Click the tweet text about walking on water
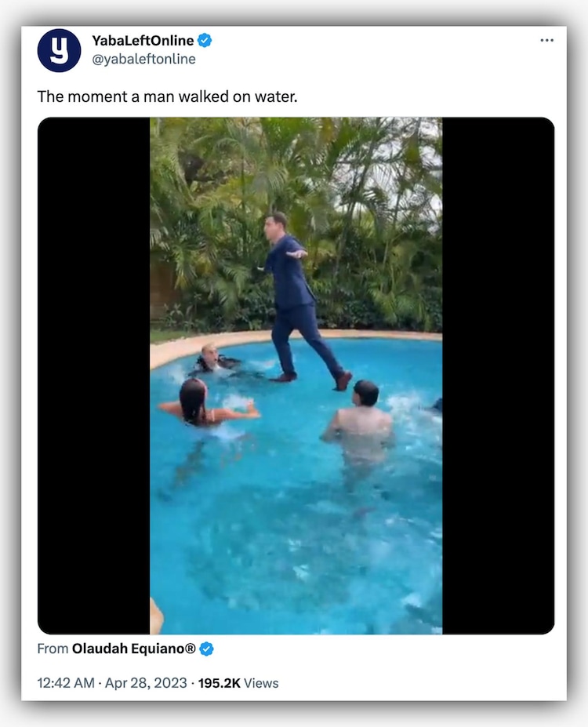588x727 pixels. 167,97
